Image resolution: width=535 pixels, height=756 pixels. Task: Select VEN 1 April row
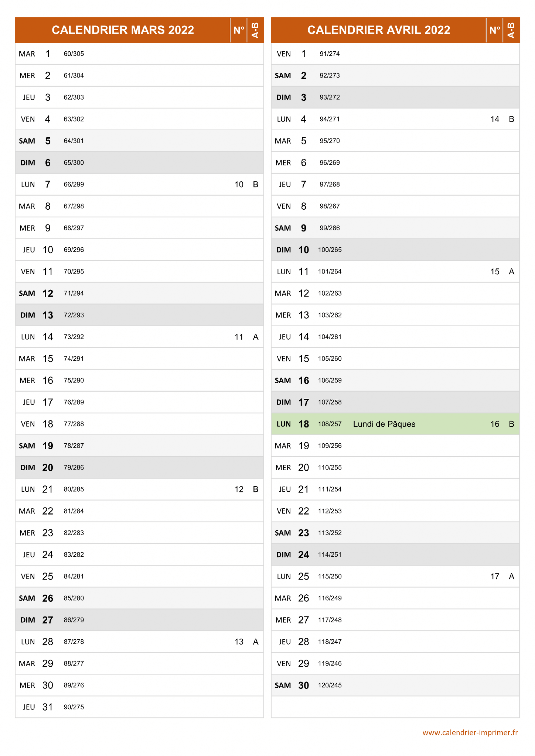click(x=395, y=54)
